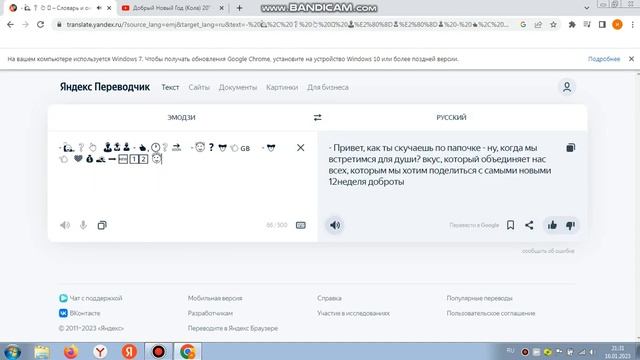Bookmark this page with the star
The height and width of the screenshot is (360, 640).
pyautogui.click(x=553, y=24)
